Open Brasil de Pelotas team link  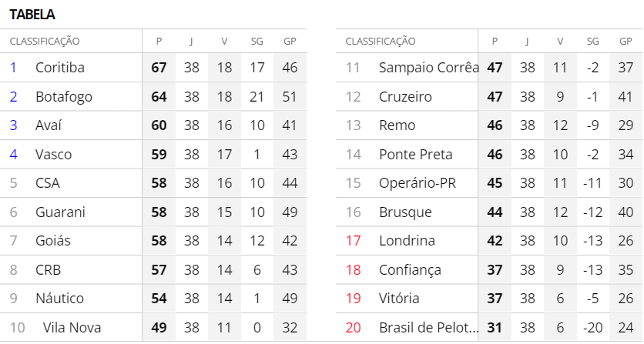428,328
